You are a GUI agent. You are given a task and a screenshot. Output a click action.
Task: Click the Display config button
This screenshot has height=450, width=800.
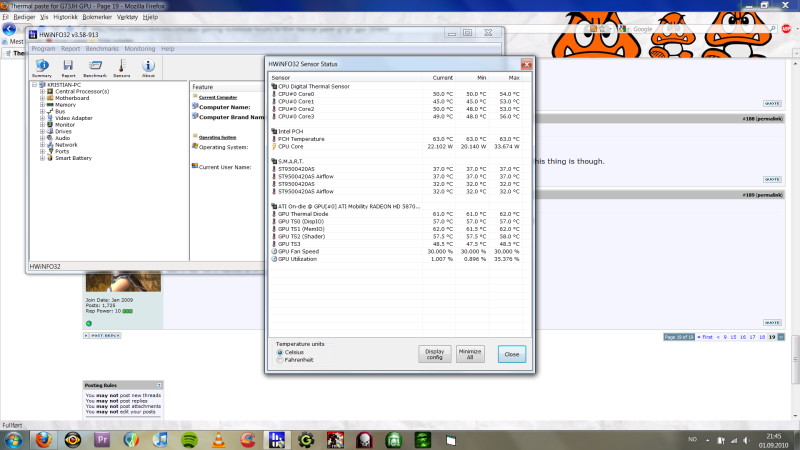pos(435,354)
